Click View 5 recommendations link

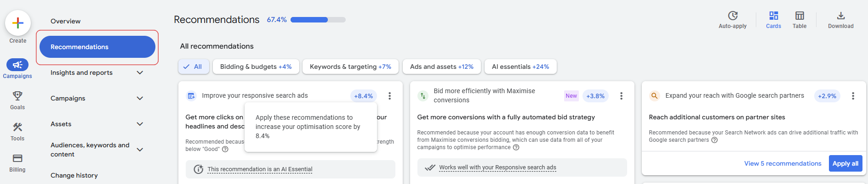pyautogui.click(x=782, y=163)
